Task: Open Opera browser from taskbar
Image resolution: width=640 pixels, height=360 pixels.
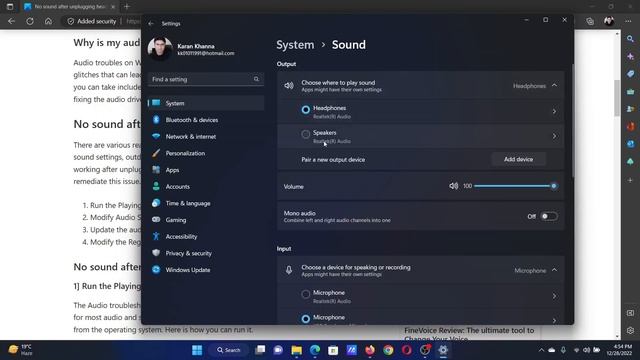Action: click(x=407, y=350)
